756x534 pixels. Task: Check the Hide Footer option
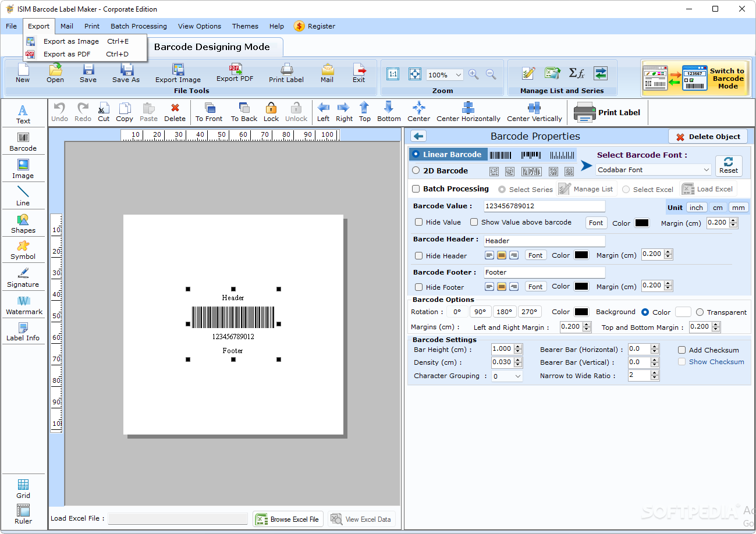(x=418, y=287)
